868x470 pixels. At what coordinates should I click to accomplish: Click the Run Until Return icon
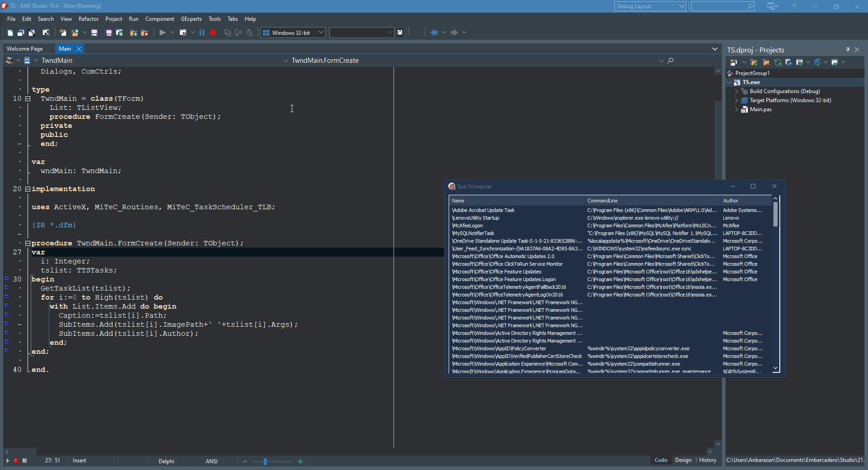tap(249, 33)
